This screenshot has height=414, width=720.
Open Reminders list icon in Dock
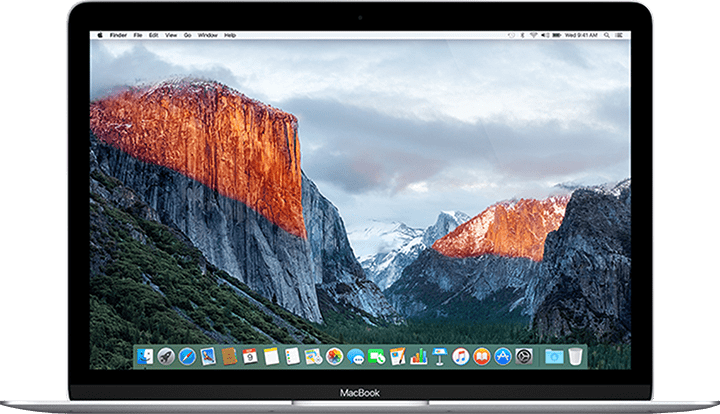coord(292,356)
